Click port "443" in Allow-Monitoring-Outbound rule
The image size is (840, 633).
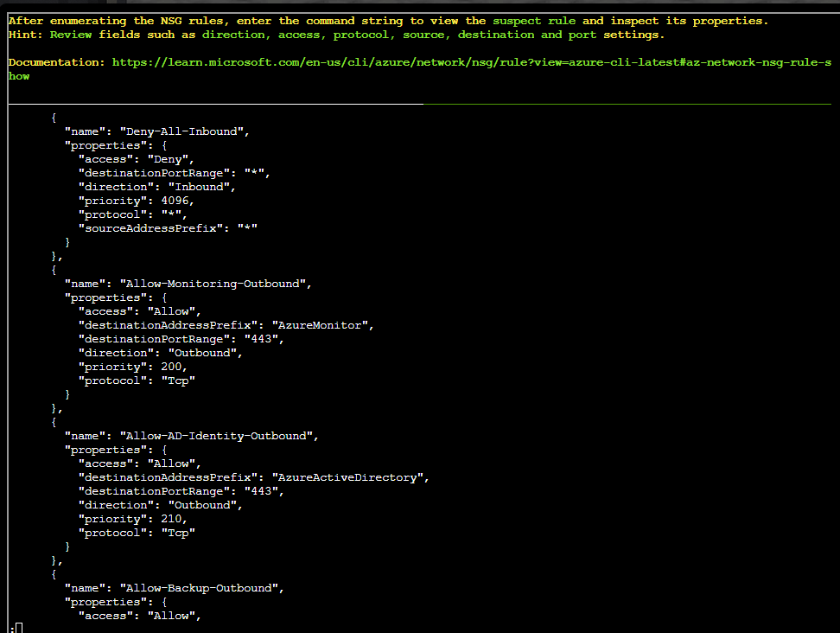(262, 339)
